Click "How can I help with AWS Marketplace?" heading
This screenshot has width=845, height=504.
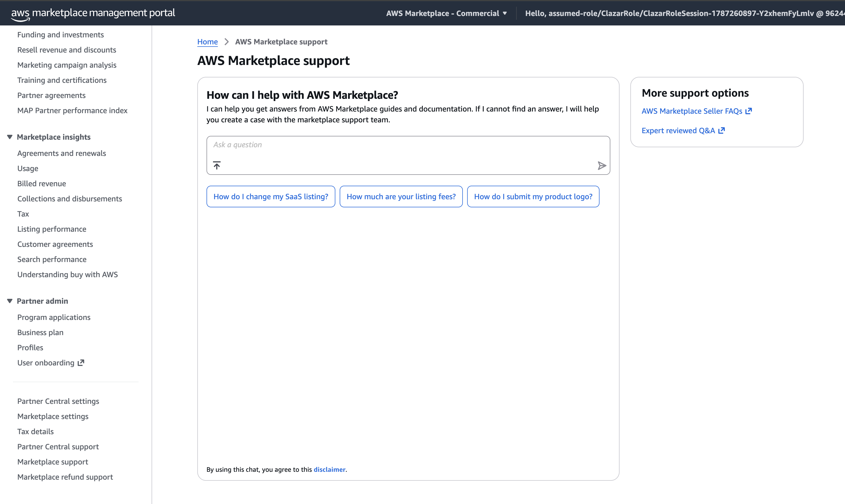coord(302,95)
